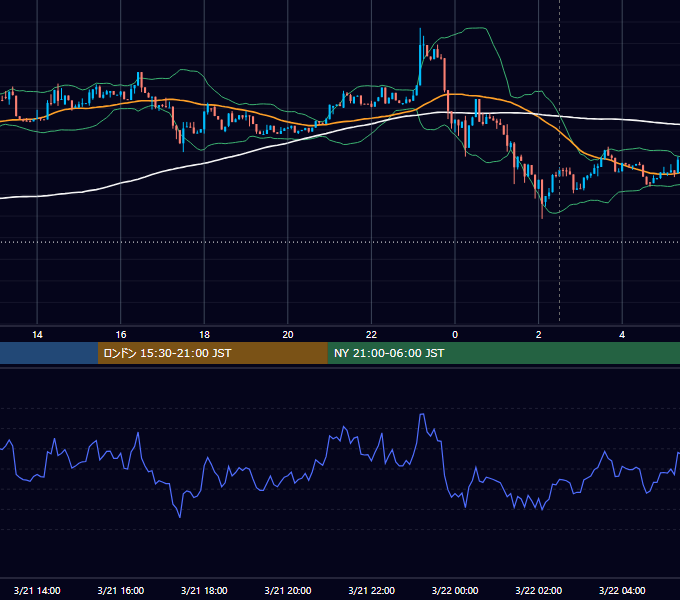
Task: Click the 3/22 00:00 time label
Action: (x=455, y=590)
